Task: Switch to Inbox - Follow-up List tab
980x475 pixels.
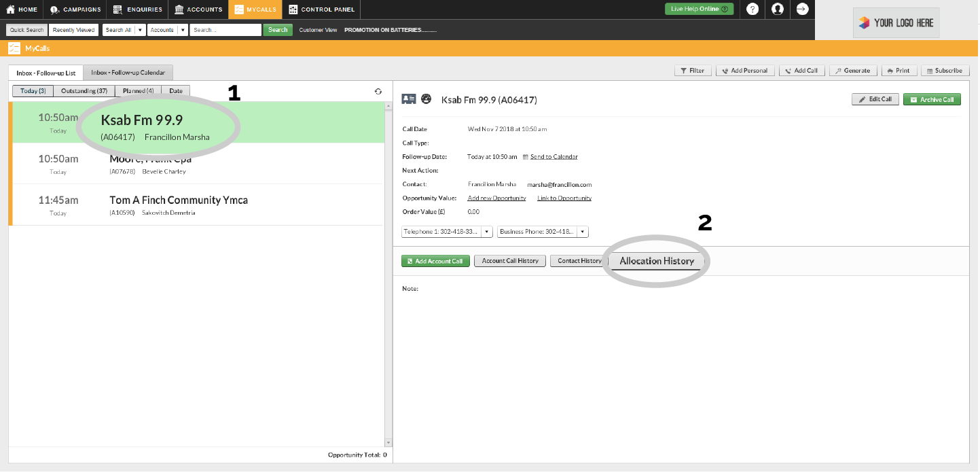Action: tap(46, 72)
